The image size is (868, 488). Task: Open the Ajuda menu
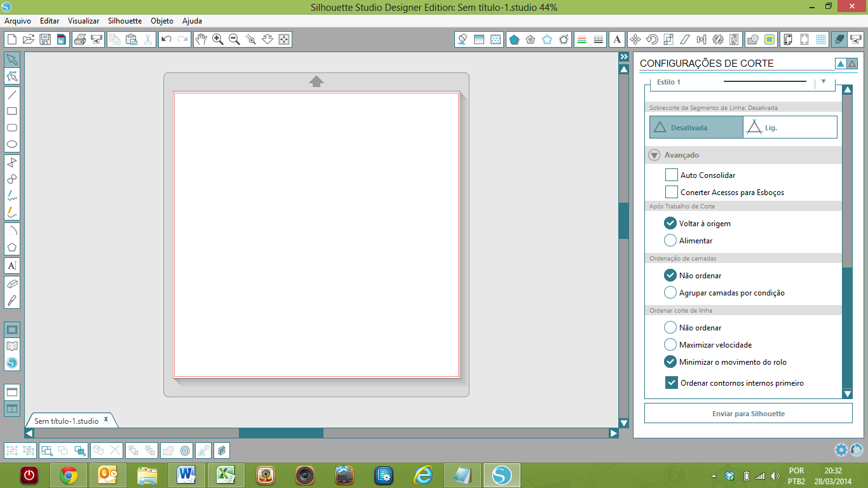point(192,21)
